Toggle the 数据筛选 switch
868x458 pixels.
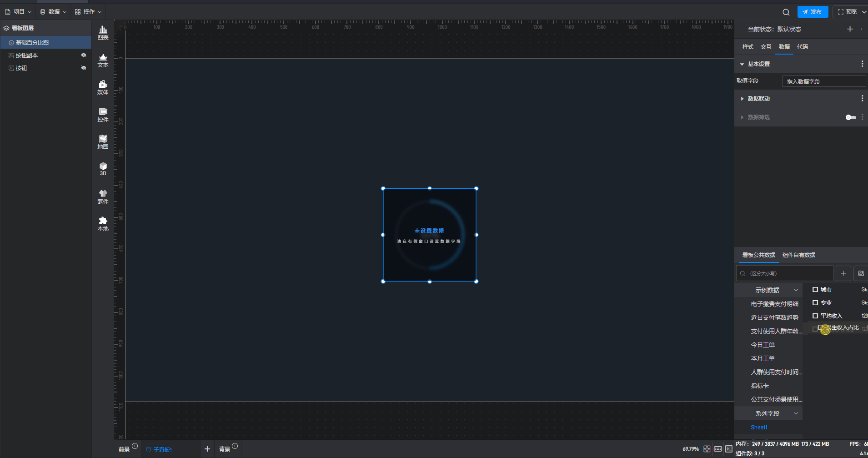850,117
